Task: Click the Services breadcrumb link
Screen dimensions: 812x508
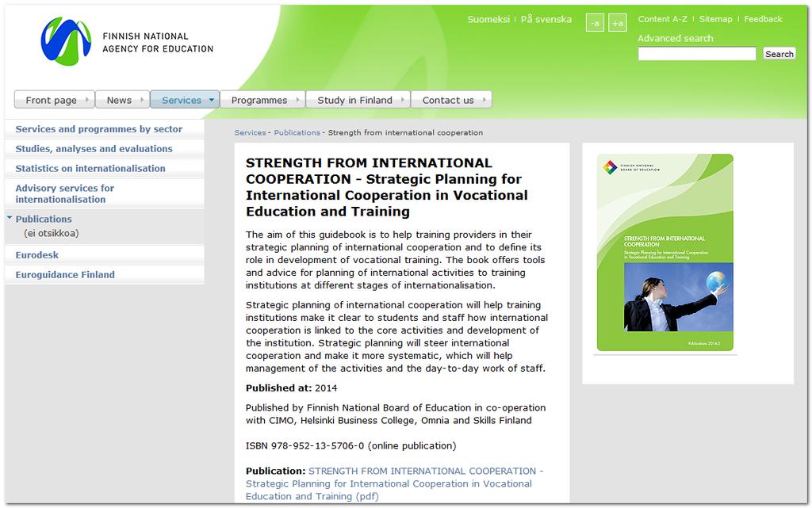Action: [250, 132]
